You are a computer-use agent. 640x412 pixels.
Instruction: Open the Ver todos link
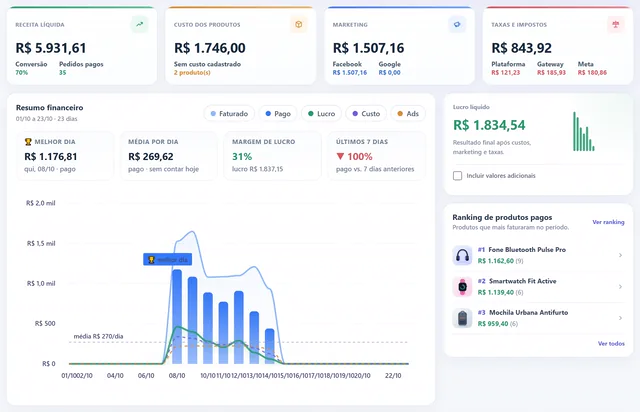tap(611, 344)
